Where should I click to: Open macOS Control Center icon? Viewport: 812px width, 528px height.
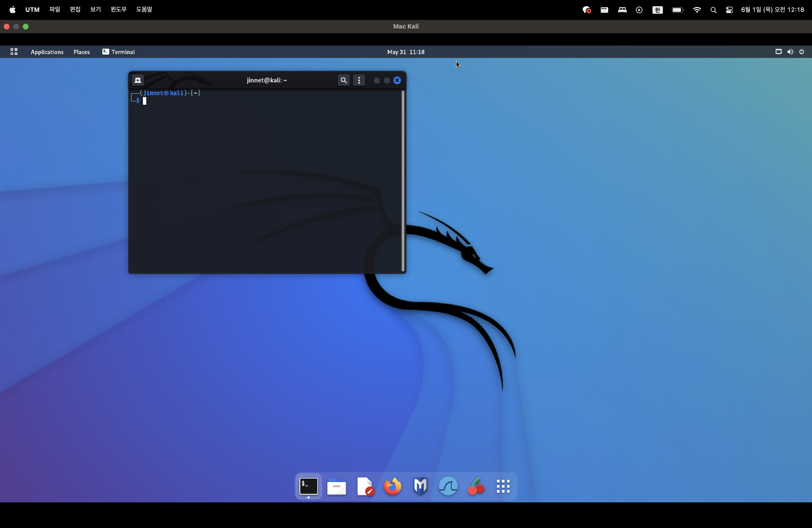tap(729, 10)
